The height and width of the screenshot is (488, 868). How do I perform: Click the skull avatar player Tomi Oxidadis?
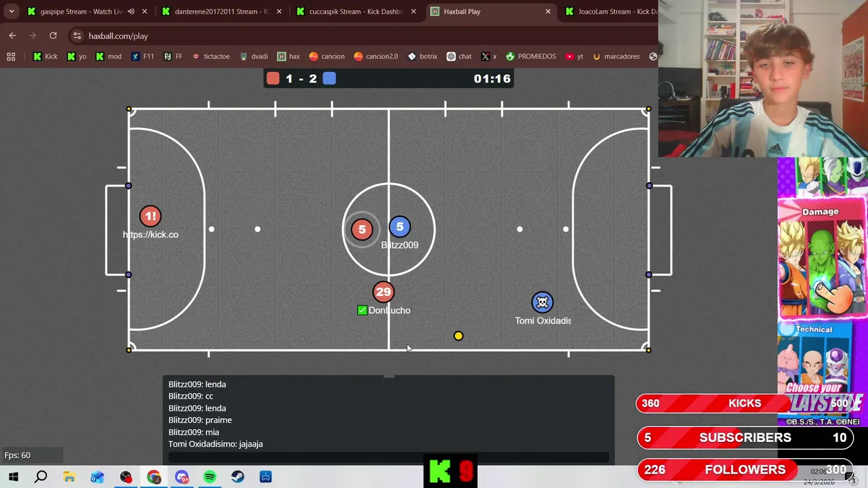pyautogui.click(x=542, y=303)
